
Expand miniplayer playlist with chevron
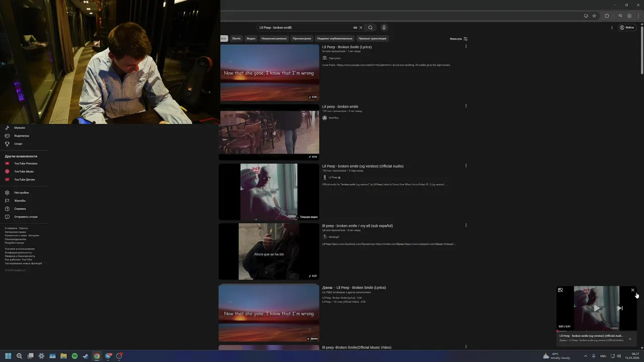pos(630,338)
